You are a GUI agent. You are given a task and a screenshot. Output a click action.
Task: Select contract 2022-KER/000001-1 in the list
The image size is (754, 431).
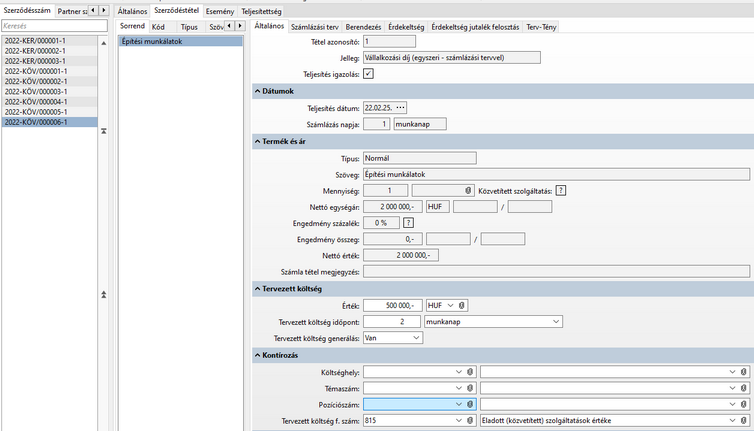[36, 43]
